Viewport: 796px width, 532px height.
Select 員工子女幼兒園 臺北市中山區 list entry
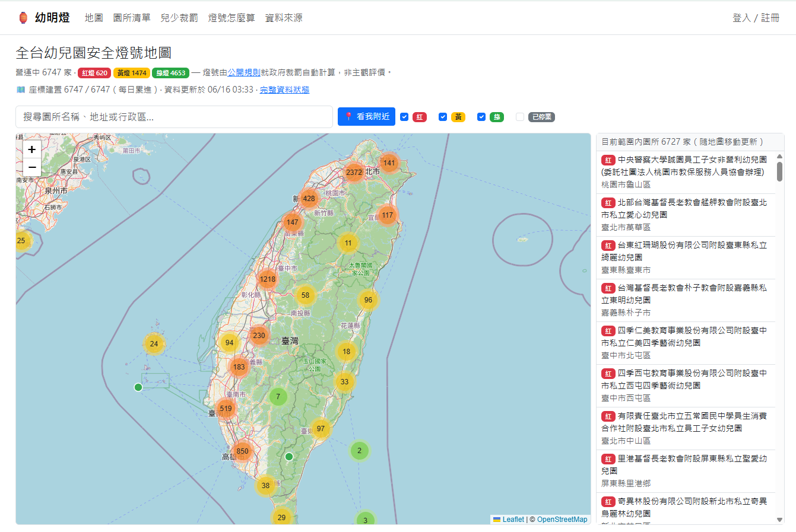click(x=686, y=428)
